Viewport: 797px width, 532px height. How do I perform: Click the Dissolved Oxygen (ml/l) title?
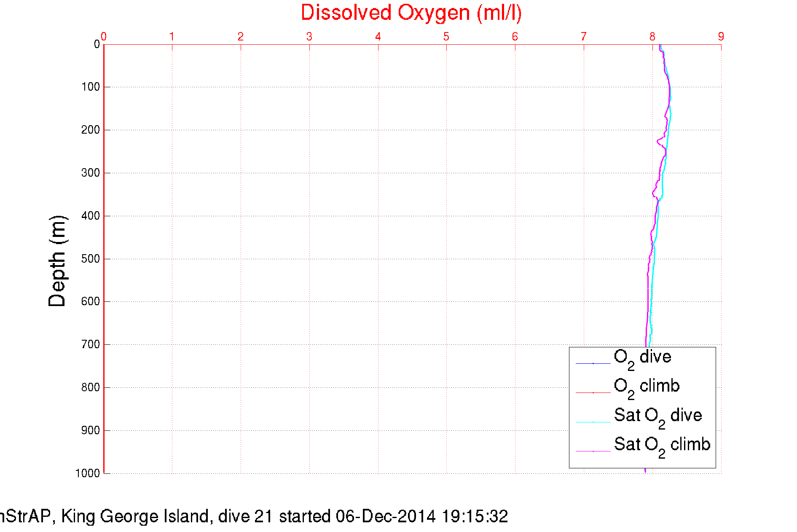click(411, 13)
